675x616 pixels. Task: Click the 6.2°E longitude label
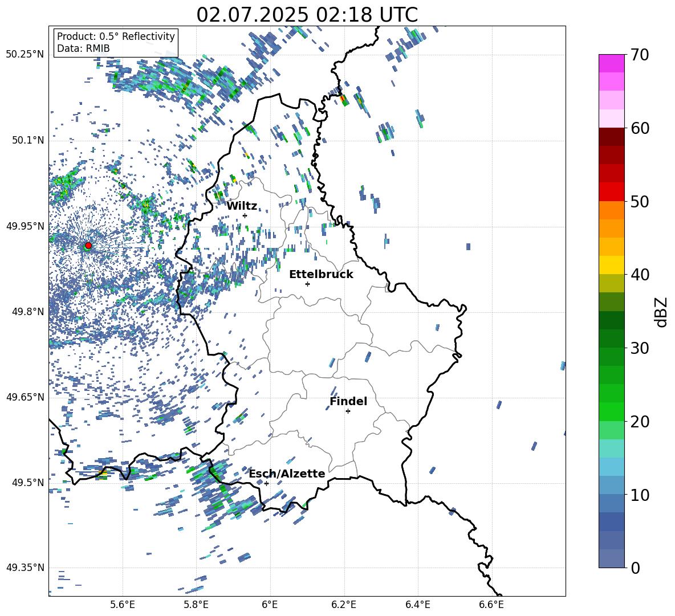point(344,605)
